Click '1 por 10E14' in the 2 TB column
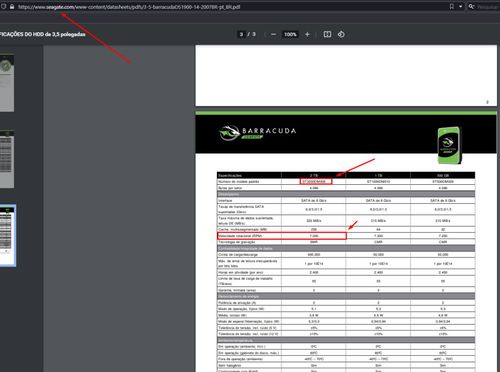The height and width of the screenshot is (372, 500). click(x=314, y=264)
